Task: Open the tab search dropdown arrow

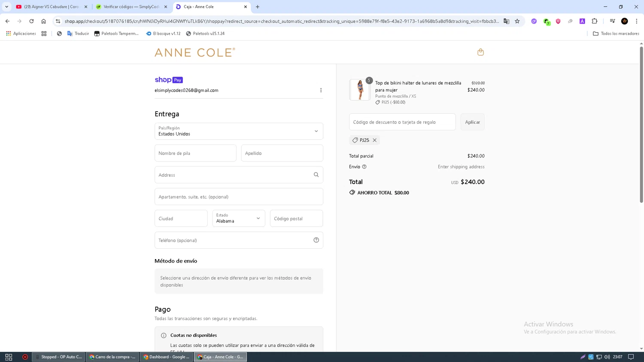Action: pos(6,7)
